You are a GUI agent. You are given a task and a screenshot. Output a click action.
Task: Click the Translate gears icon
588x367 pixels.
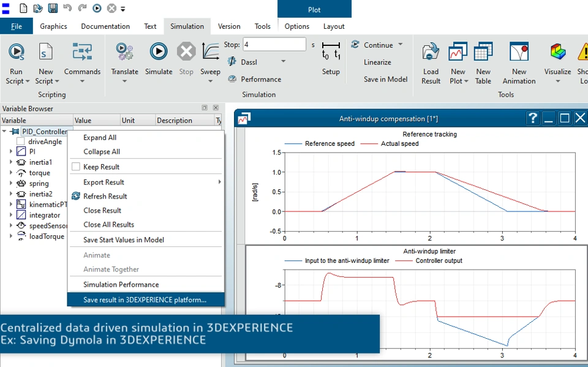[x=124, y=51]
